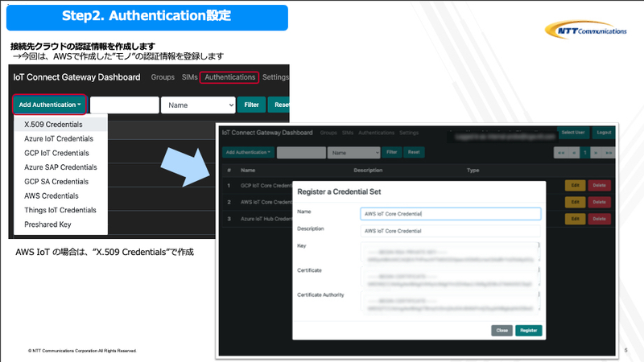This screenshot has width=644, height=362.
Task: Click IoT Connect Gateway Dashboard title on left
Action: tap(76, 77)
